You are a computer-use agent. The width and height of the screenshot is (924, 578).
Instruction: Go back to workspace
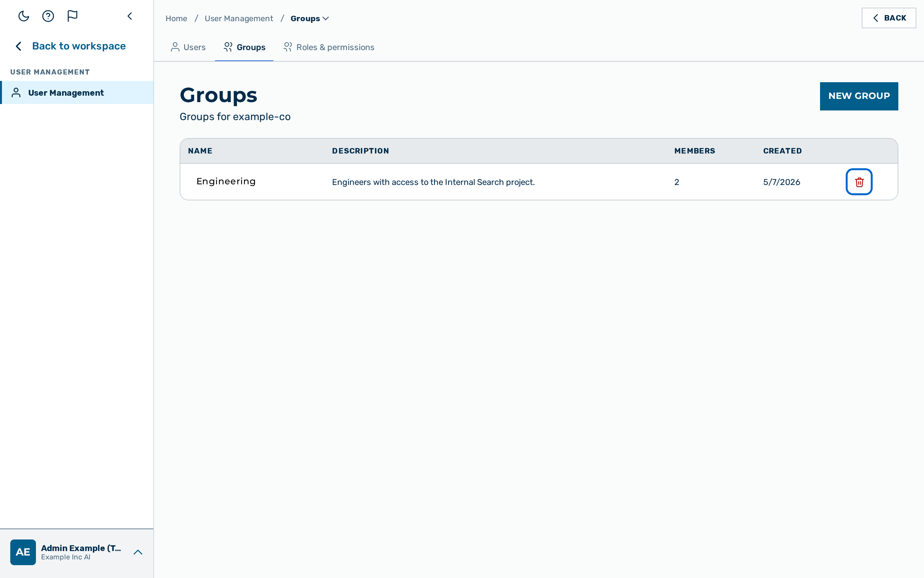click(70, 46)
